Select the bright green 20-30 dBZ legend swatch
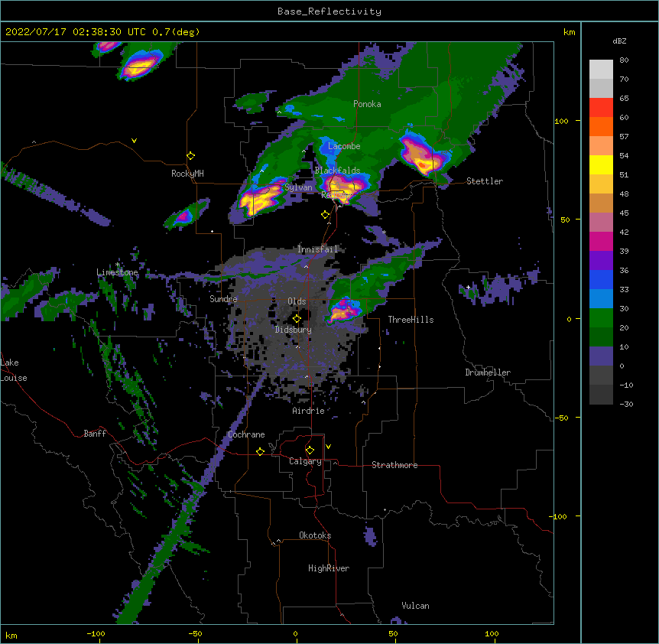Viewport: 659px width, 644px height. point(601,318)
